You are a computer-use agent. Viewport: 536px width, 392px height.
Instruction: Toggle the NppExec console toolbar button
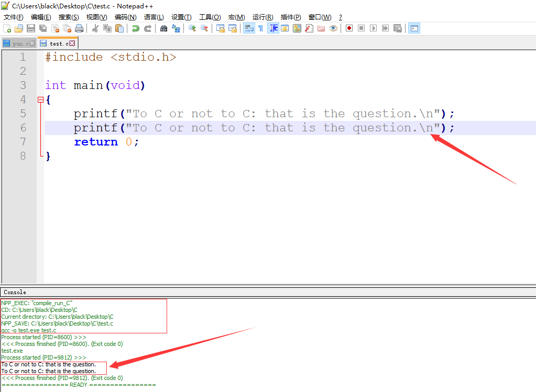pyautogui.click(x=414, y=28)
